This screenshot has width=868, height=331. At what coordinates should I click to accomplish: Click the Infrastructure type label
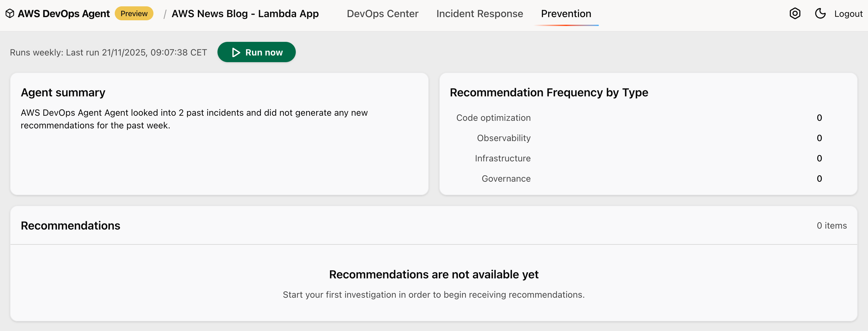502,158
